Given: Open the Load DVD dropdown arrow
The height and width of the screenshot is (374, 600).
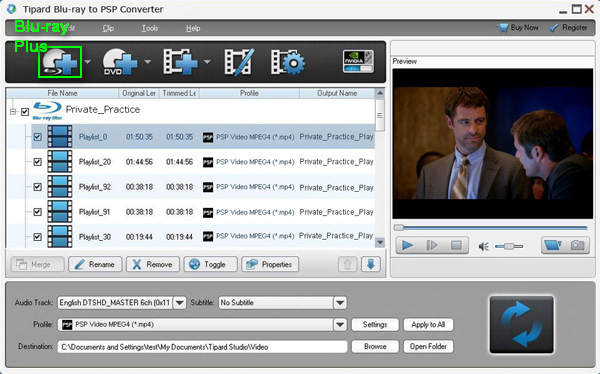Looking at the screenshot, I should coord(147,62).
